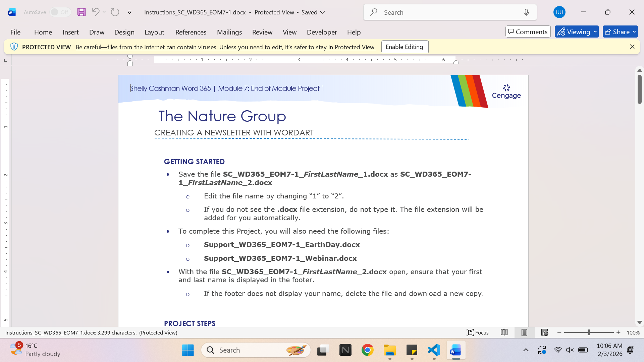Click the Word app logo icon

[12, 12]
